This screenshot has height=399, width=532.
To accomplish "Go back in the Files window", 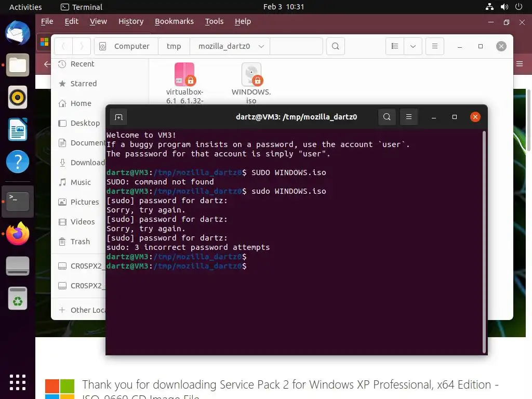I will tap(63, 46).
